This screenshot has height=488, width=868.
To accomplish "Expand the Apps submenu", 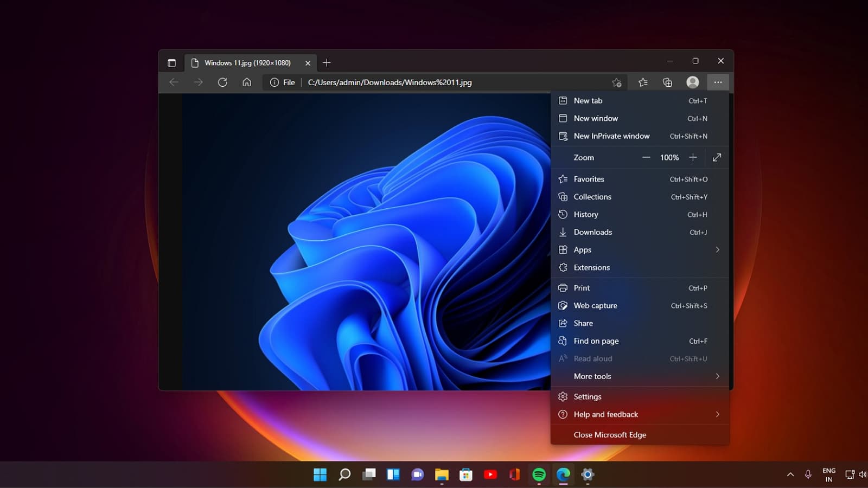I will tap(640, 250).
